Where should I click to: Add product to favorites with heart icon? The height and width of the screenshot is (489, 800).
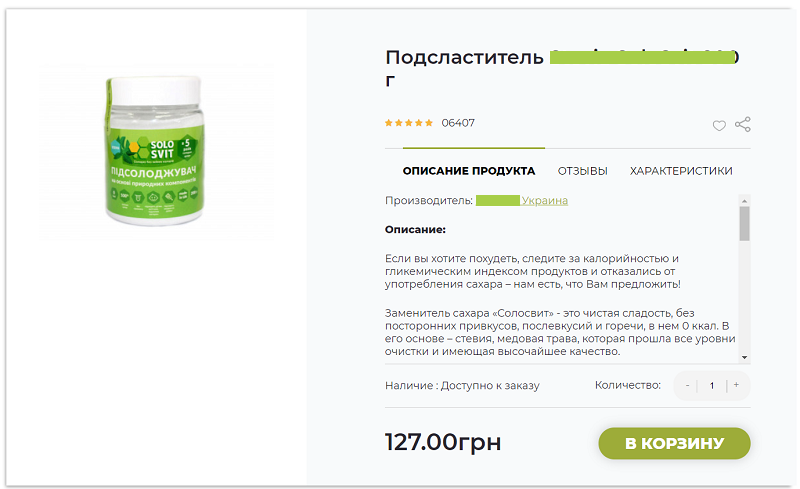point(719,126)
